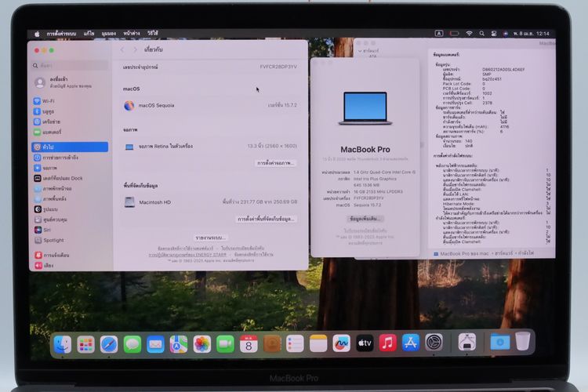Click the input source icon in menu bar
This screenshot has height=392, width=588.
439,34
